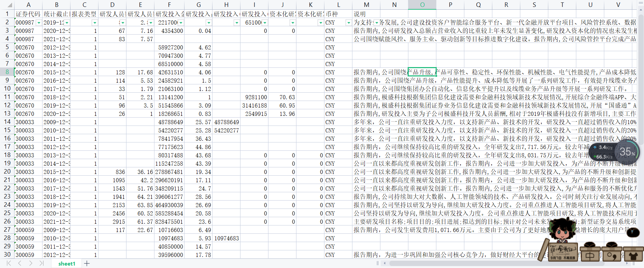Click the 证券代码 header cell
The width and height of the screenshot is (644, 268).
(x=28, y=14)
